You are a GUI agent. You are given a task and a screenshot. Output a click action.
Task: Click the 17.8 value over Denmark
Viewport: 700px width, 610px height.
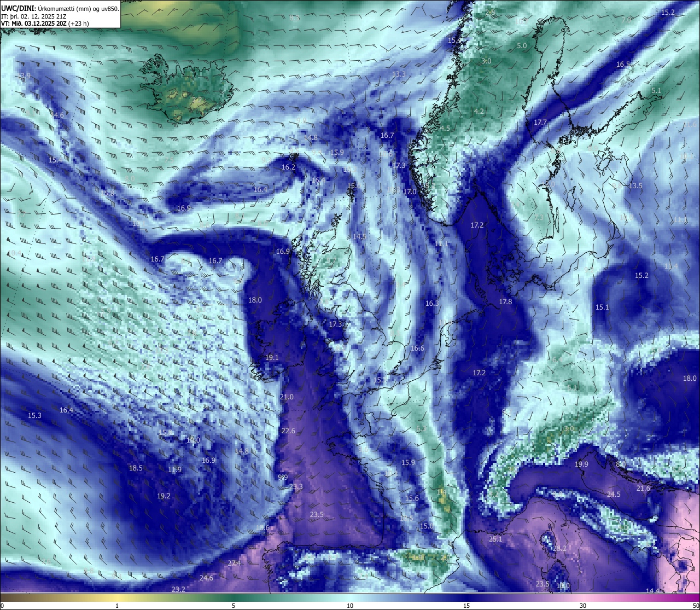click(x=505, y=301)
